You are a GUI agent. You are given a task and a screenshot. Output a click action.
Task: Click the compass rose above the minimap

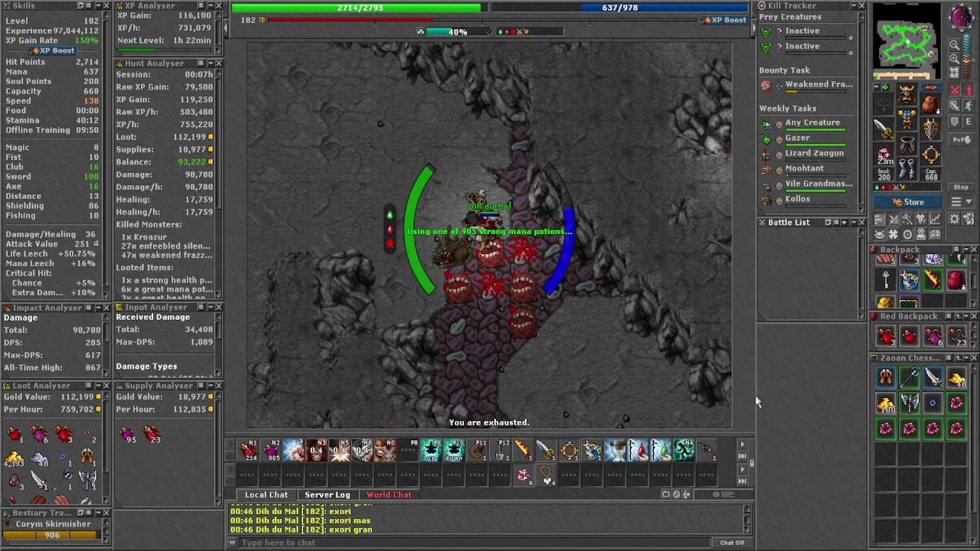click(960, 18)
